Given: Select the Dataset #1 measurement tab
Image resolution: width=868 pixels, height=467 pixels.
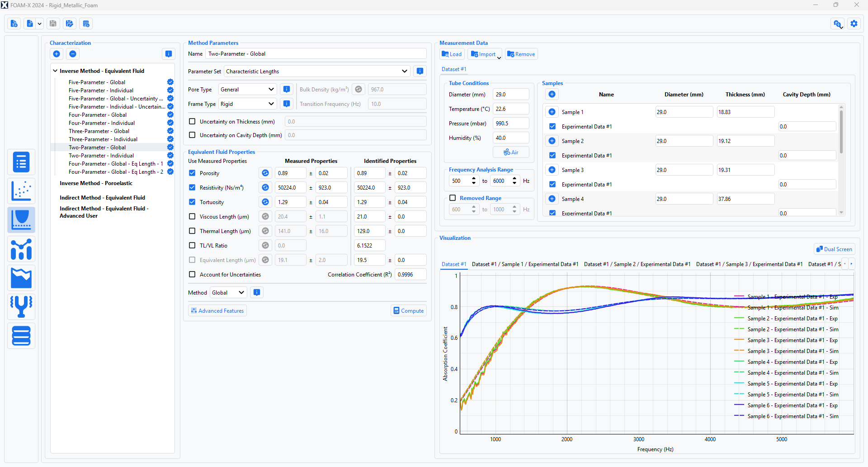Looking at the screenshot, I should point(454,69).
